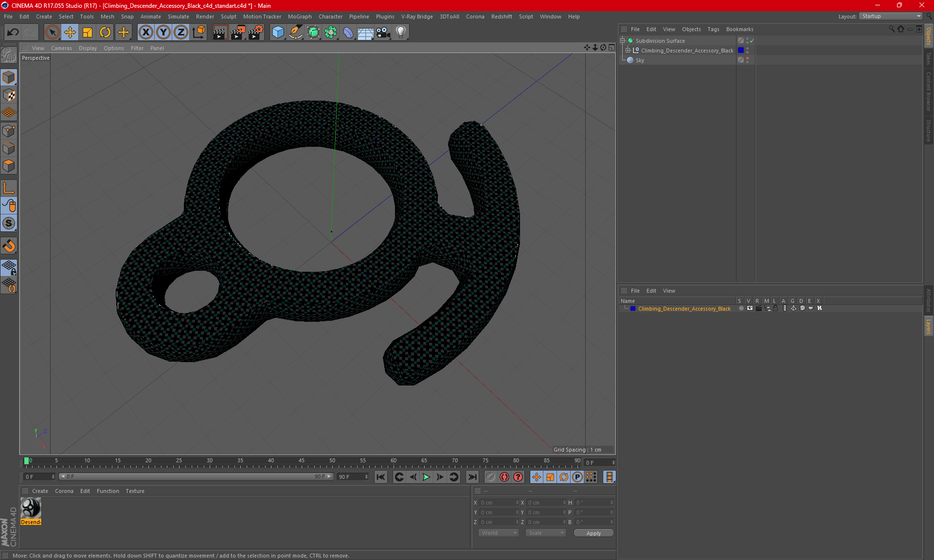Open the MoGraph menu
The image size is (934, 560).
pos(300,17)
